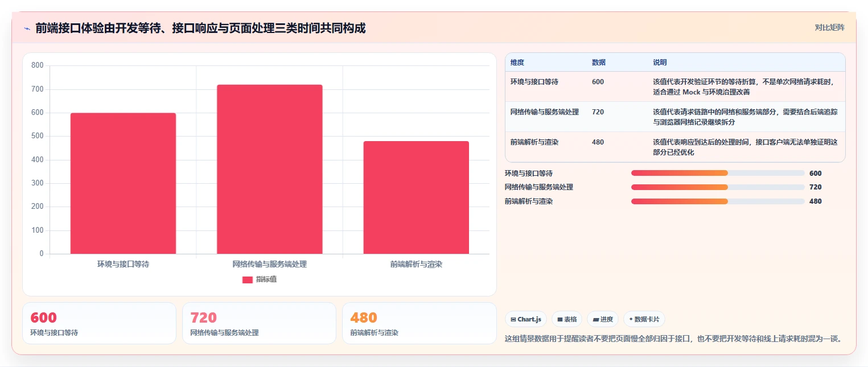Click the table description mentioning 接口客户端无法单独证明
The width and height of the screenshot is (868, 367).
click(745, 147)
